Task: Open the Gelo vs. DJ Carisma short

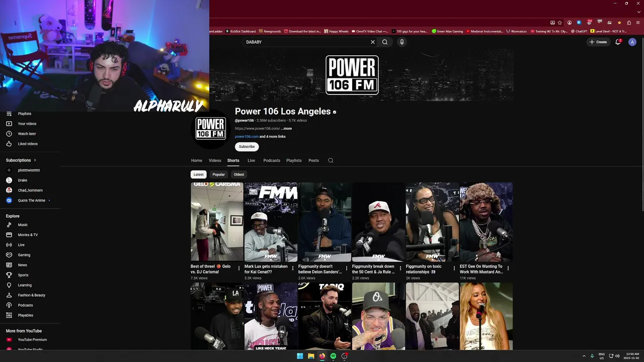Action: (x=217, y=222)
